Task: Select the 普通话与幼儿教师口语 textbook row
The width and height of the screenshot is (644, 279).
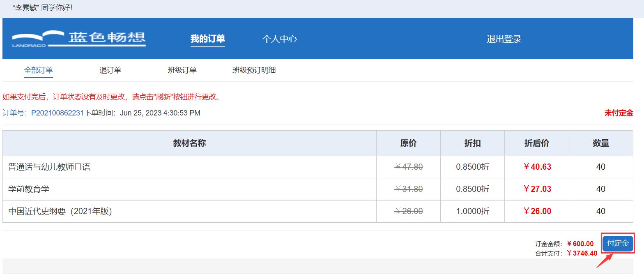Action: pyautogui.click(x=49, y=167)
